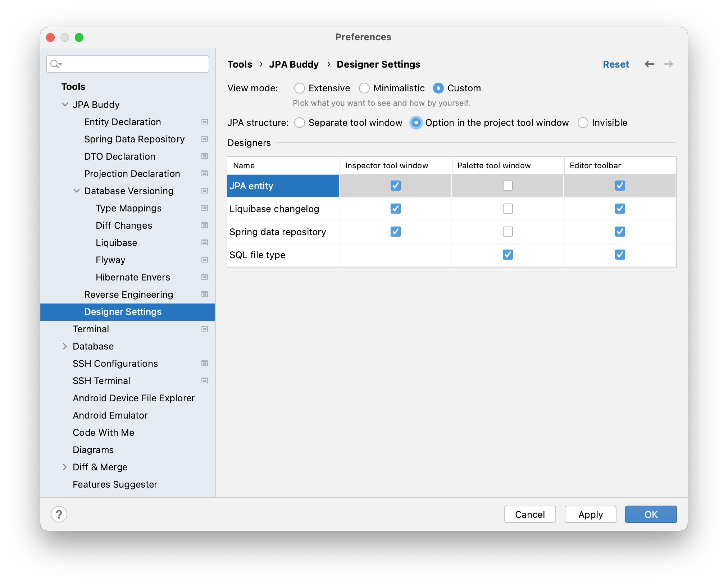Check Palette tool window for Spring data repository
Viewport: 728px width, 584px height.
(508, 232)
